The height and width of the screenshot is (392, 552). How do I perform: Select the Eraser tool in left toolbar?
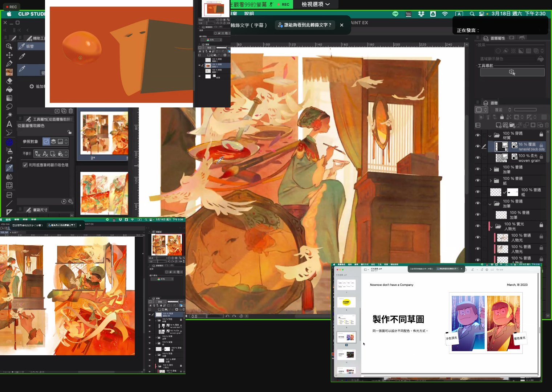click(9, 81)
